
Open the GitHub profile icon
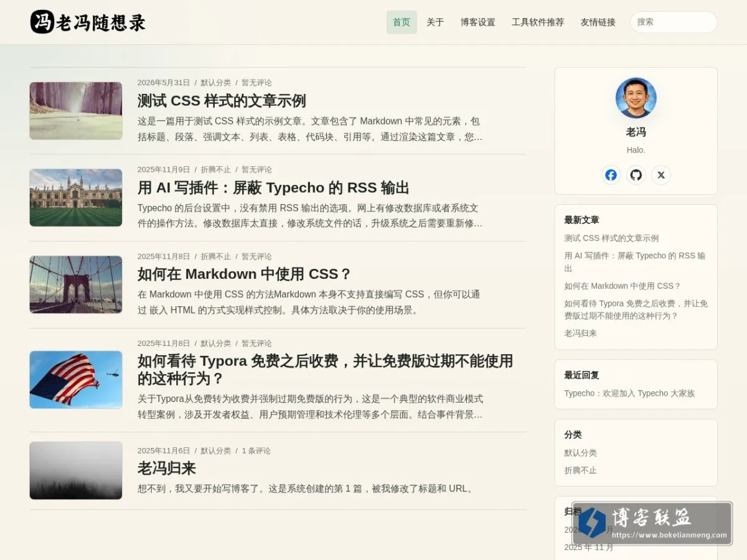click(x=636, y=175)
